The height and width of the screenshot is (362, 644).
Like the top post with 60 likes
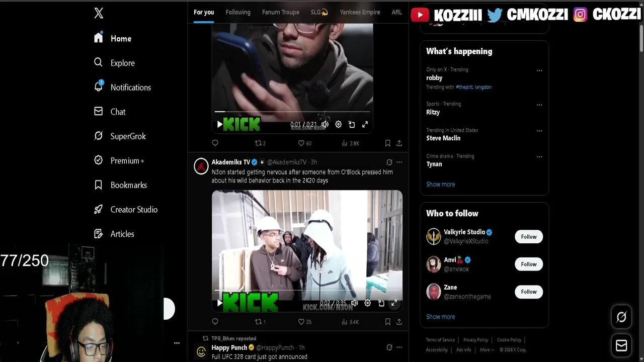tap(305, 143)
